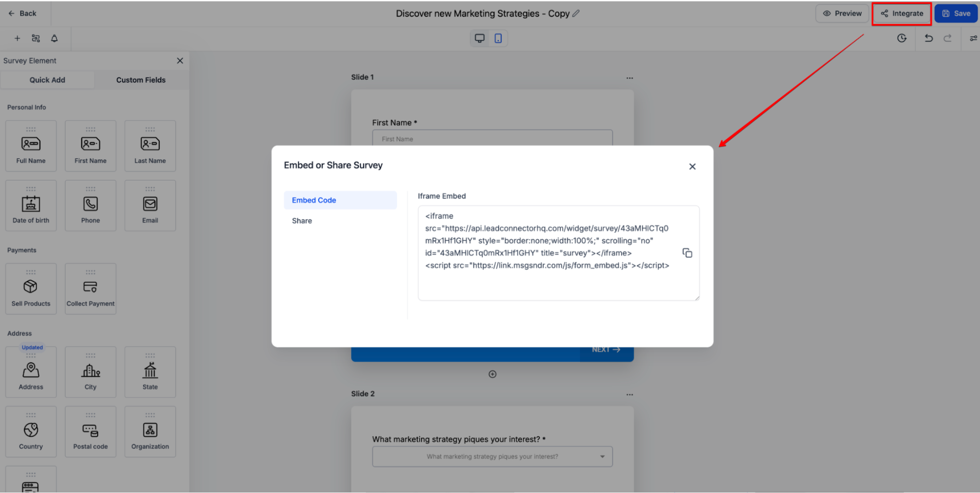Add the State element
This screenshot has width=980, height=493.
(x=150, y=372)
